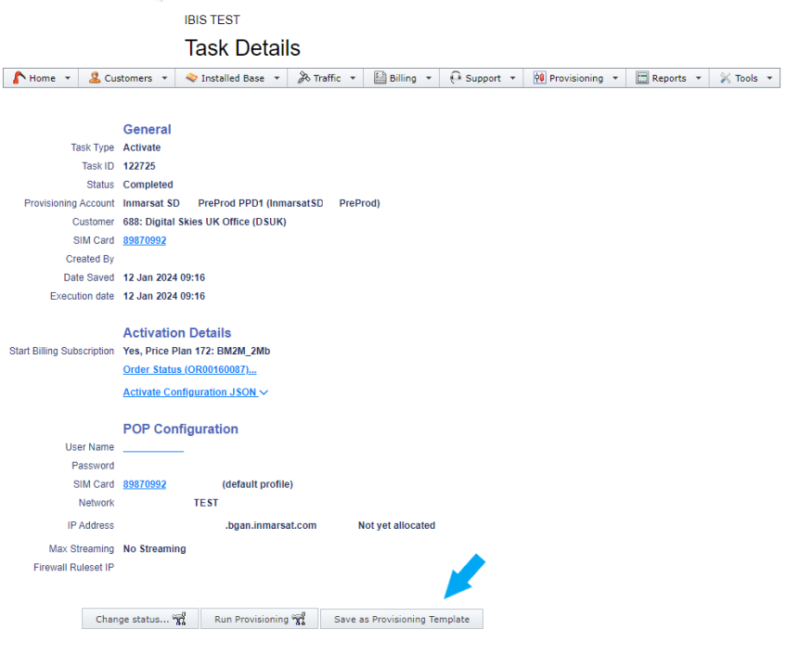Open the Billing dropdown arrow

tap(429, 79)
